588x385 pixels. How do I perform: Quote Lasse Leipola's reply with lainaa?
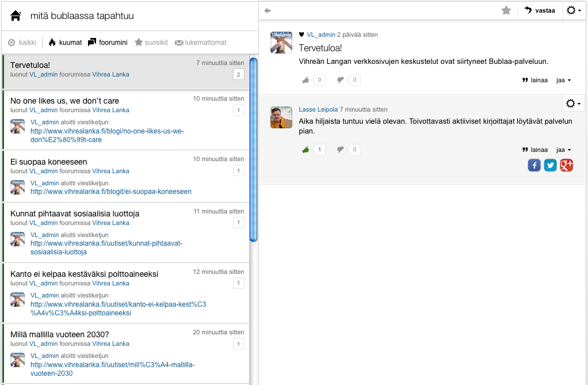click(535, 150)
